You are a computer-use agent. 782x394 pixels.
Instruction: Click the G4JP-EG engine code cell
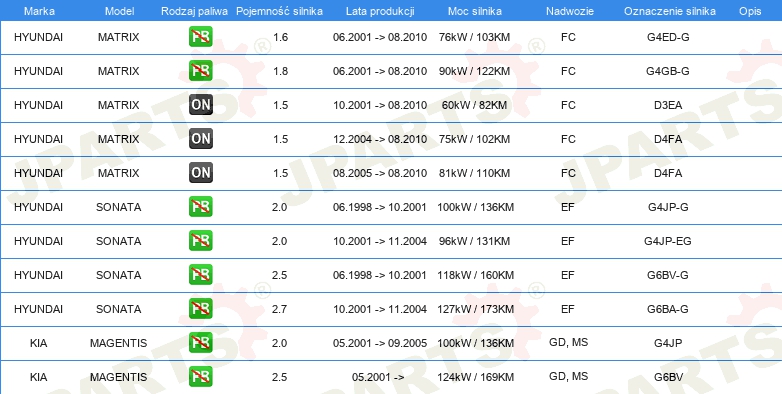(x=668, y=241)
